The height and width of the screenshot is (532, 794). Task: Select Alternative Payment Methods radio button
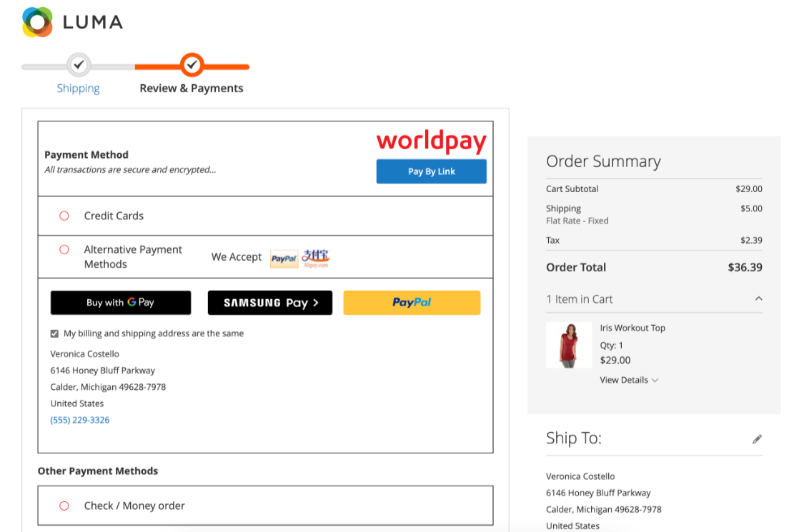click(x=64, y=249)
